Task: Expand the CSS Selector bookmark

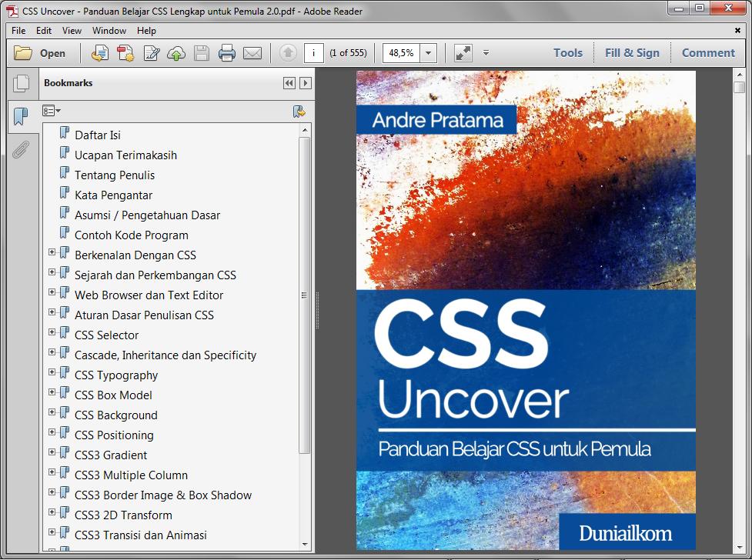Action: pos(52,332)
